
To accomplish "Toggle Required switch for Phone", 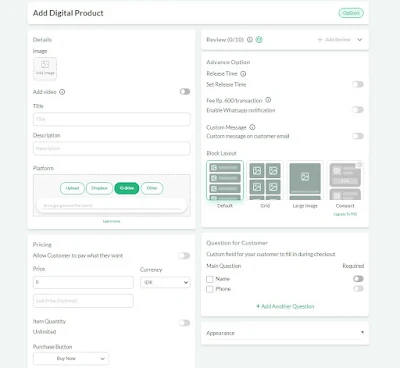I will point(358,289).
